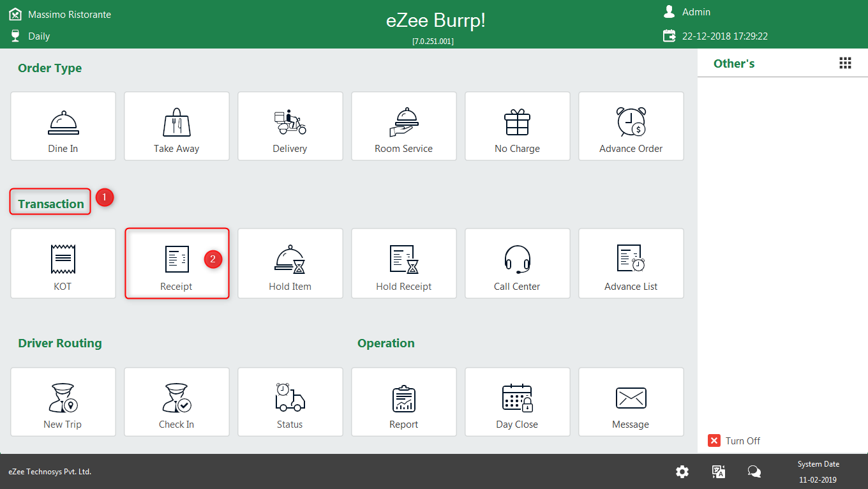
Task: Click the Daily shift label
Action: [x=39, y=36]
